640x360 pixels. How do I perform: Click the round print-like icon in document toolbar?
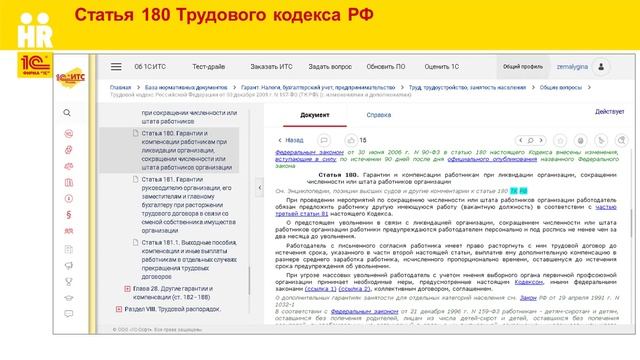(x=580, y=140)
